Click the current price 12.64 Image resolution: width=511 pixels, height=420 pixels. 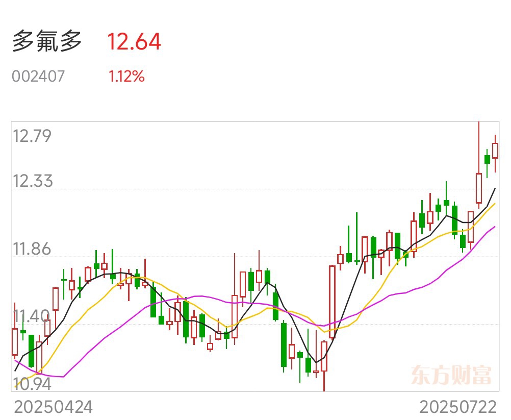coord(134,42)
